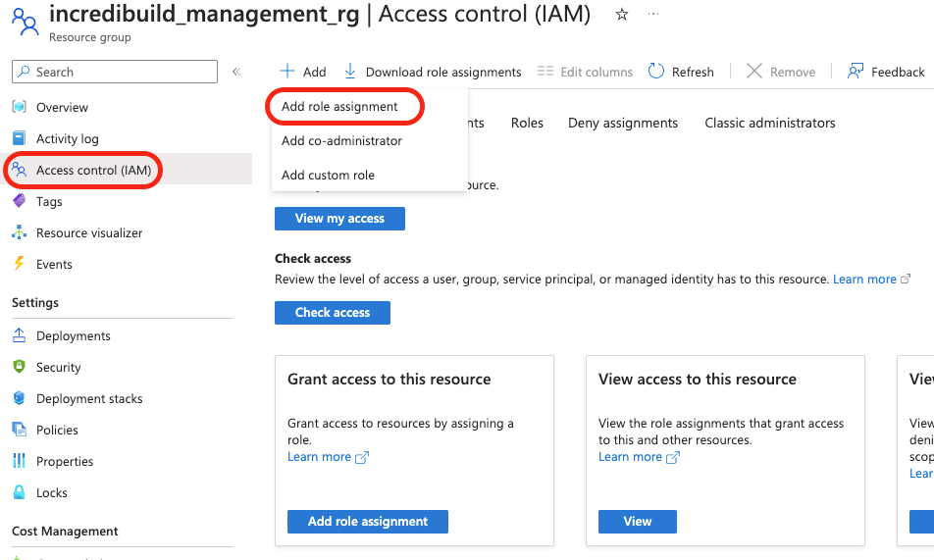
Task: Click the Events lightning icon
Action: click(x=19, y=263)
